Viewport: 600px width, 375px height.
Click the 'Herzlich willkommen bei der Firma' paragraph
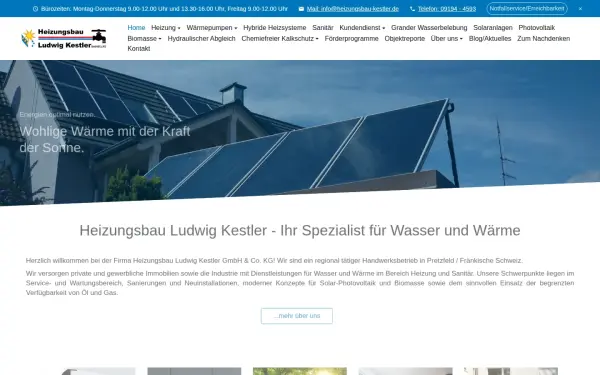pos(274,261)
